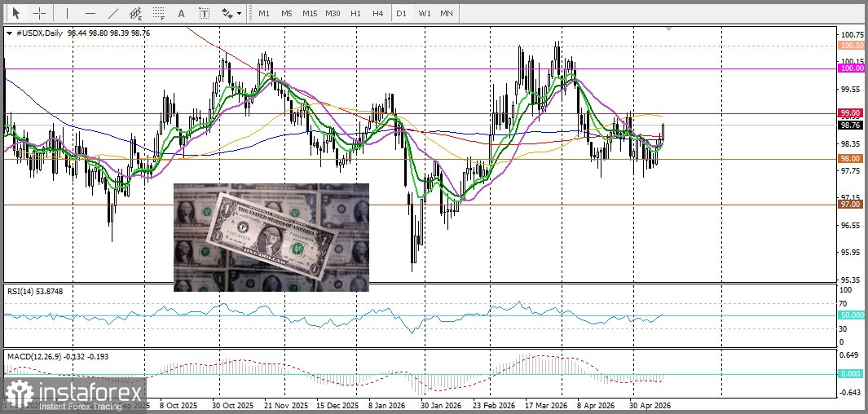
Task: Click the #USDX,Daily chart label
Action: coord(41,33)
